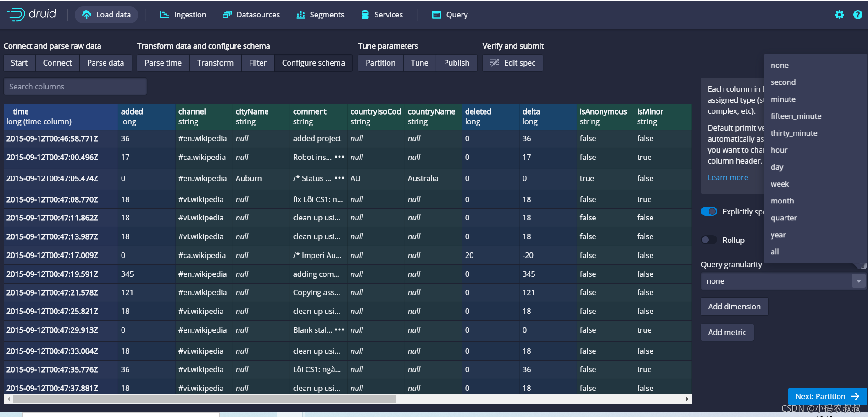Select the added column header
Viewport: 868px width, 417px height.
pyautogui.click(x=147, y=116)
